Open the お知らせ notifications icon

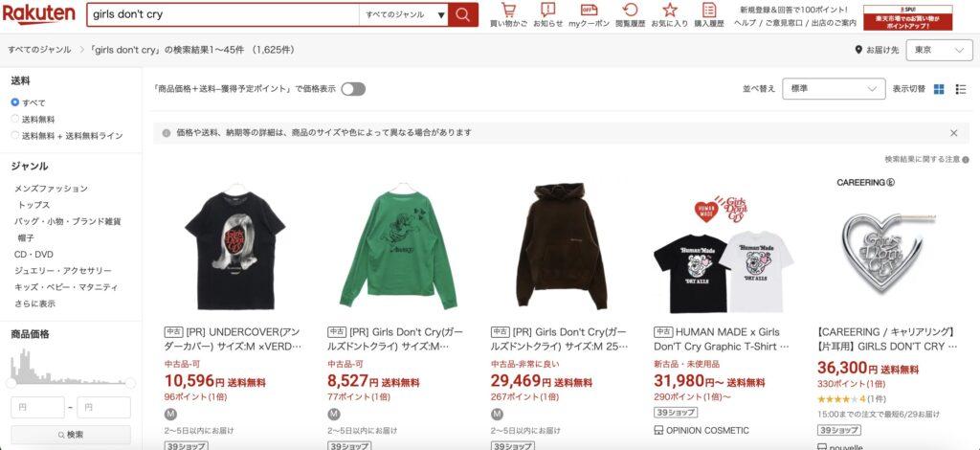coord(547,10)
